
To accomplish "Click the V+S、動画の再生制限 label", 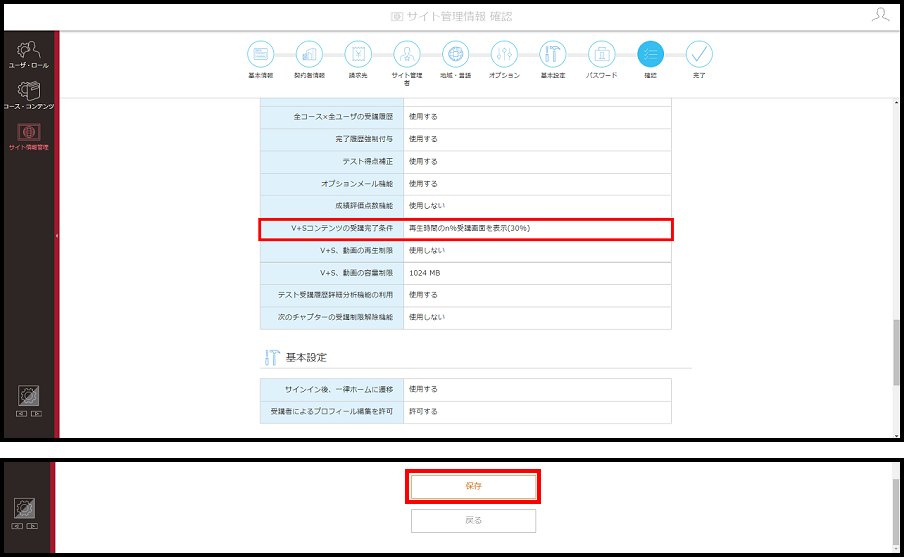I will pyautogui.click(x=357, y=251).
